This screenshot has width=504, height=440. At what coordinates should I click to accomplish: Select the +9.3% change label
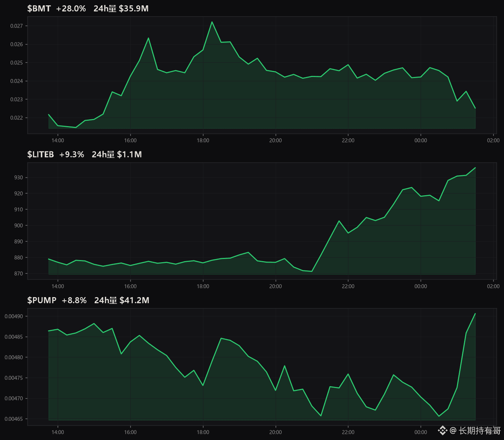pyautogui.click(x=72, y=154)
